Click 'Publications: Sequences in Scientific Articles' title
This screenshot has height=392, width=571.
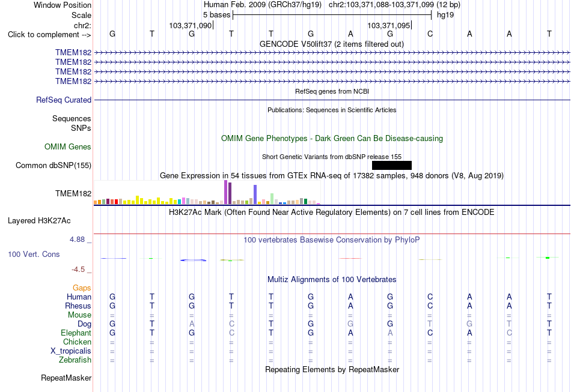point(332,110)
